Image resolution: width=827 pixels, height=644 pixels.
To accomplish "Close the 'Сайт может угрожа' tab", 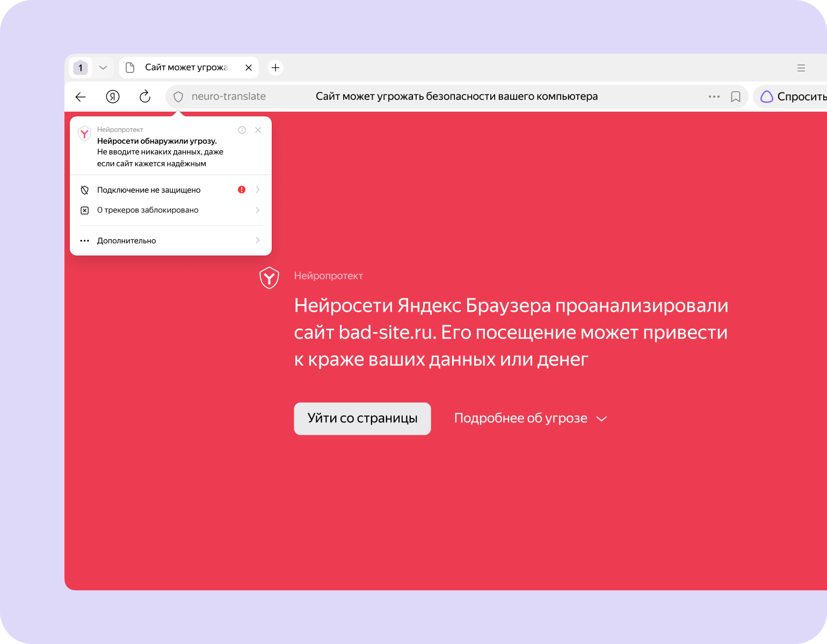I will (x=249, y=68).
